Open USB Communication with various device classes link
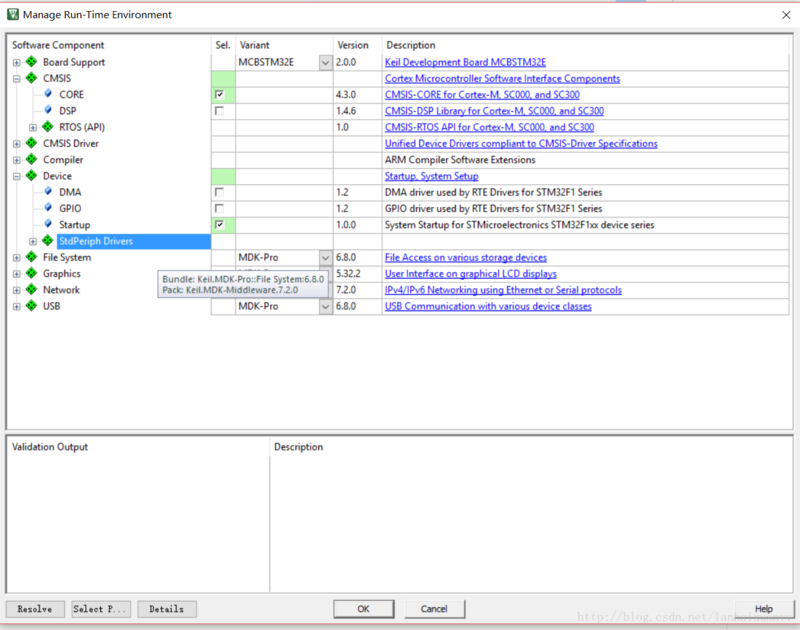This screenshot has height=630, width=800. pos(488,307)
